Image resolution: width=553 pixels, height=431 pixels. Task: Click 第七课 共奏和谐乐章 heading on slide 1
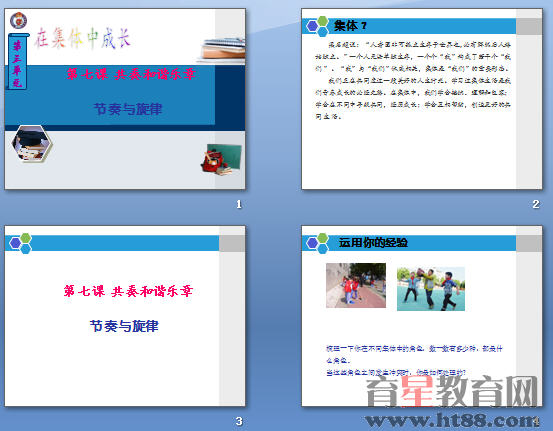(x=131, y=74)
